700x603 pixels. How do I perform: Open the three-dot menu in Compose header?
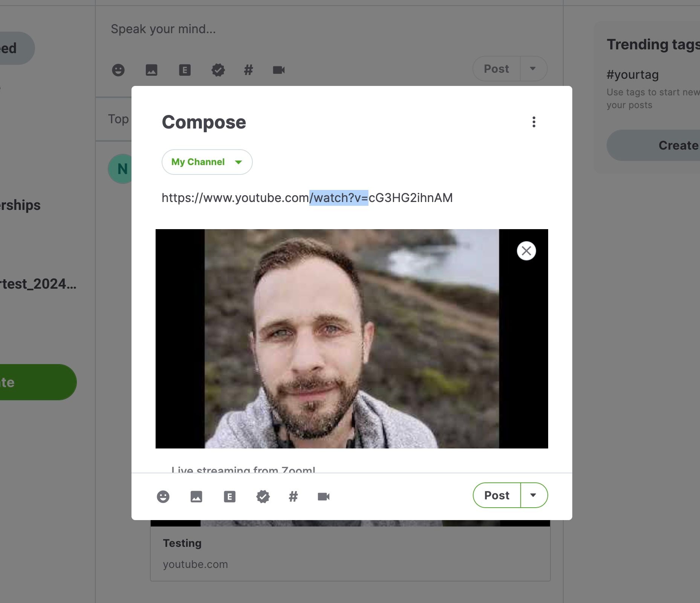point(534,122)
